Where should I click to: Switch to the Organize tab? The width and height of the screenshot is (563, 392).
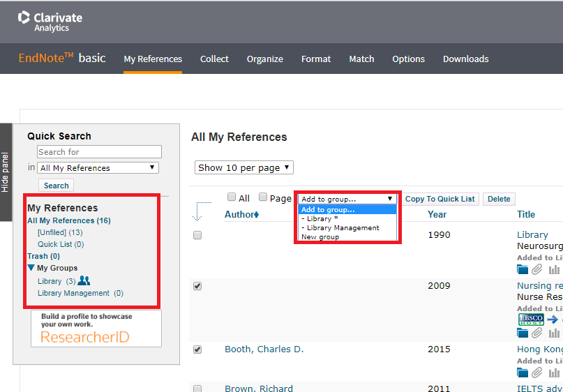(265, 59)
